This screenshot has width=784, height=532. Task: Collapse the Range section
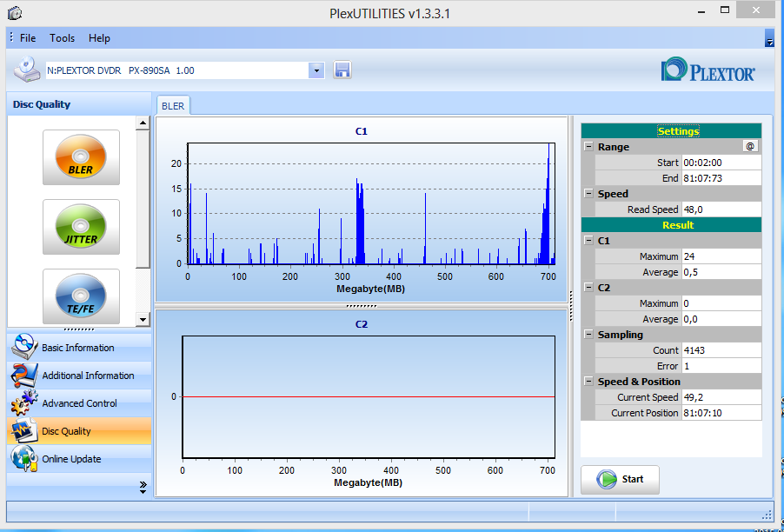point(588,147)
